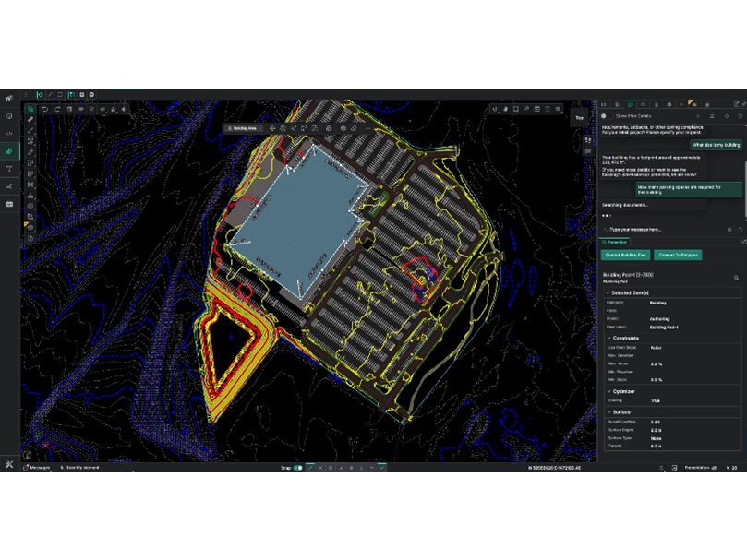Open the code brackets icon in sidebar
Image resolution: width=747 pixels, height=560 pixels.
tap(9, 133)
